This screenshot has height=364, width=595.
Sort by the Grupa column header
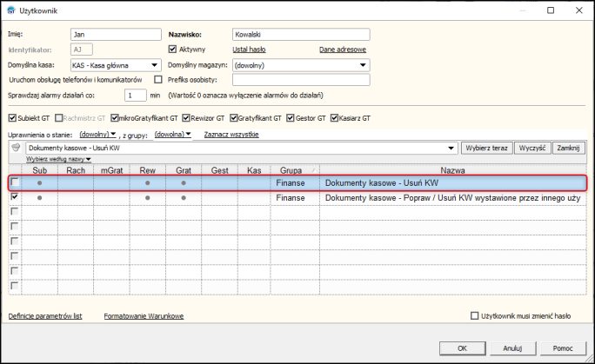point(295,170)
